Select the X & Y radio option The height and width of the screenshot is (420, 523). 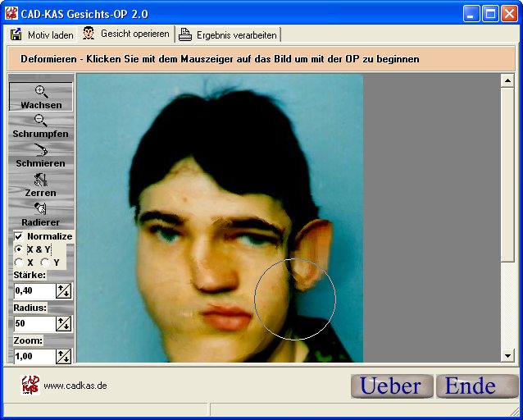(x=19, y=249)
